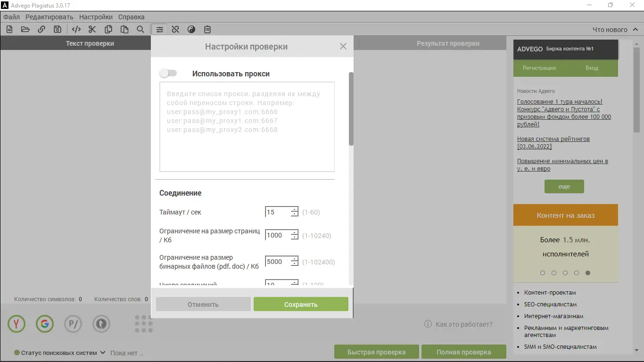644x362 pixels.
Task: Select the third carousel dot indicator
Action: [565, 273]
